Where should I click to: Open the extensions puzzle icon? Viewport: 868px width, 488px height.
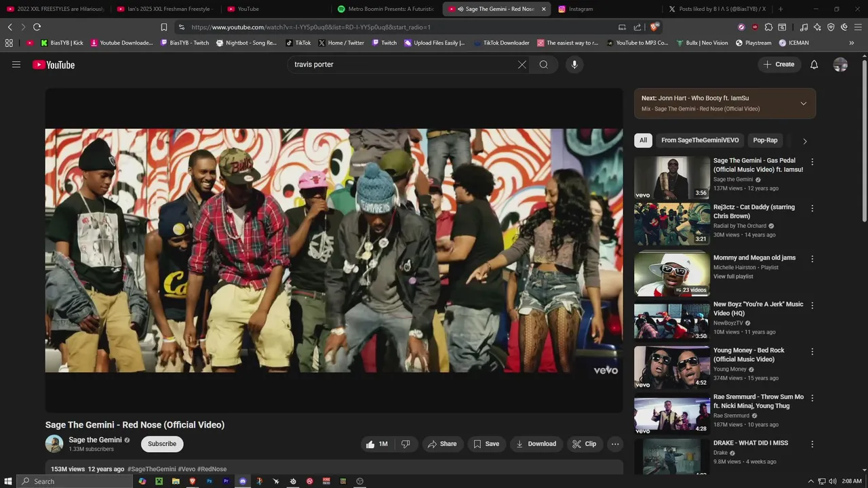pos(768,27)
